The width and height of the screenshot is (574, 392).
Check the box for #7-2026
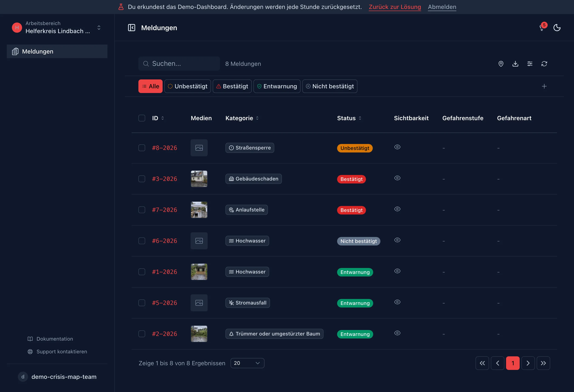(x=142, y=210)
